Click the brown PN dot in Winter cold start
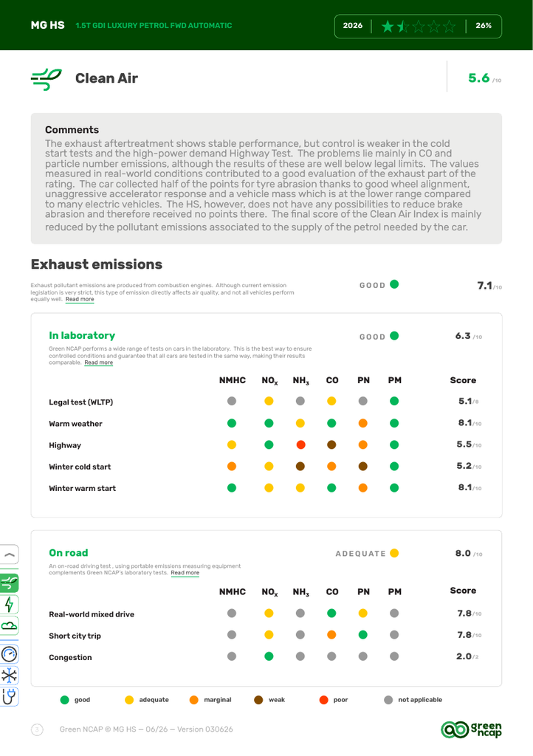Image resolution: width=533 pixels, height=756 pixels. pos(363,467)
